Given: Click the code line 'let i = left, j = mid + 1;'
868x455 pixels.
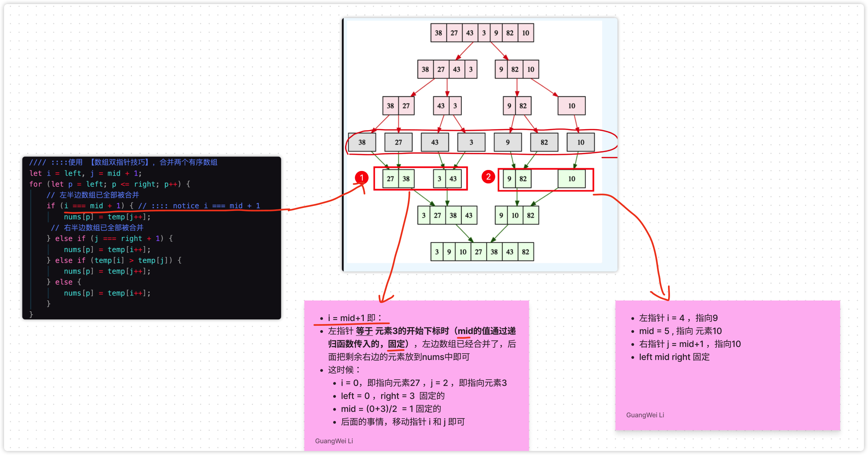Looking at the screenshot, I should click(86, 173).
